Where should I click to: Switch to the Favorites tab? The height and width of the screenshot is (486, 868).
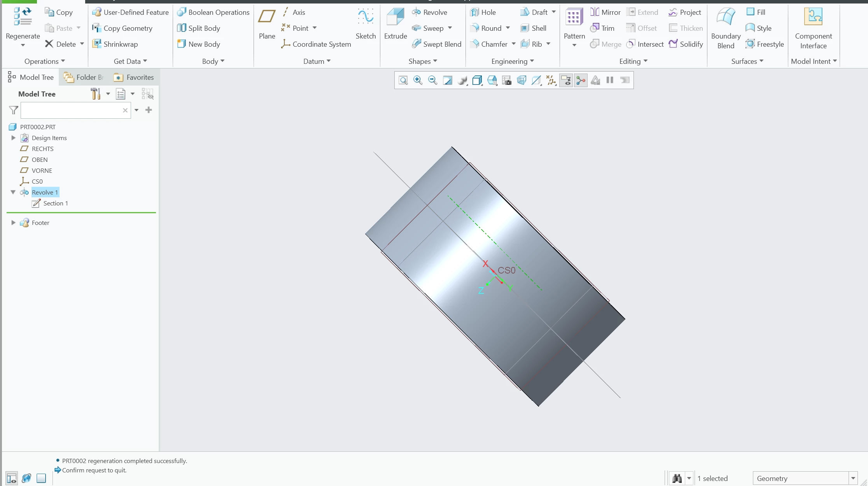134,77
